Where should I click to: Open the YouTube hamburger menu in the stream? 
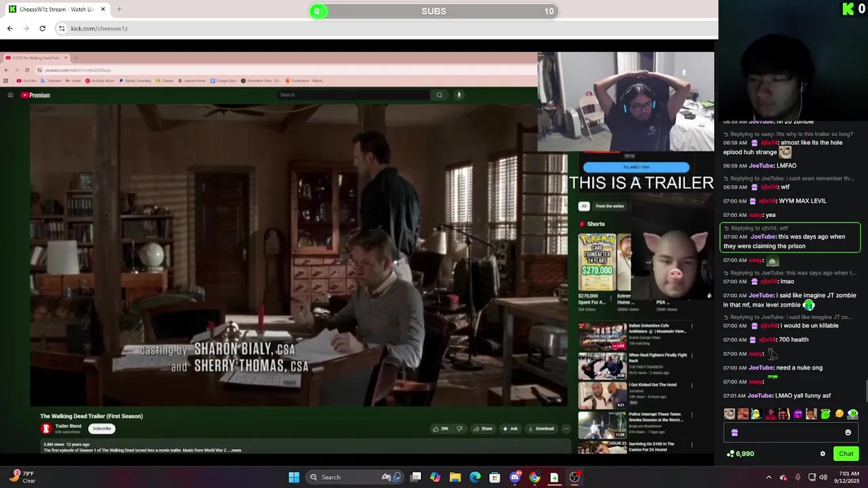[10, 95]
